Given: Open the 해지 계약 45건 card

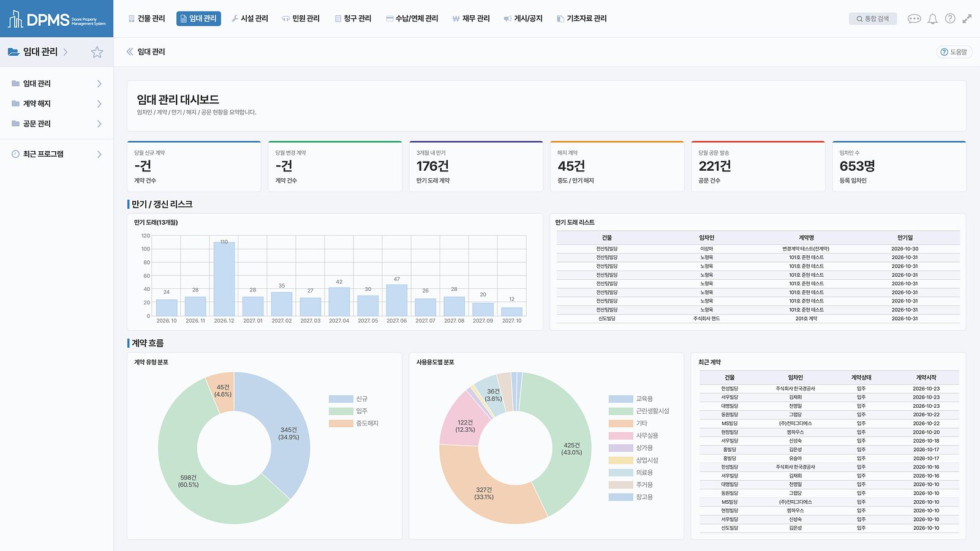Looking at the screenshot, I should point(617,167).
